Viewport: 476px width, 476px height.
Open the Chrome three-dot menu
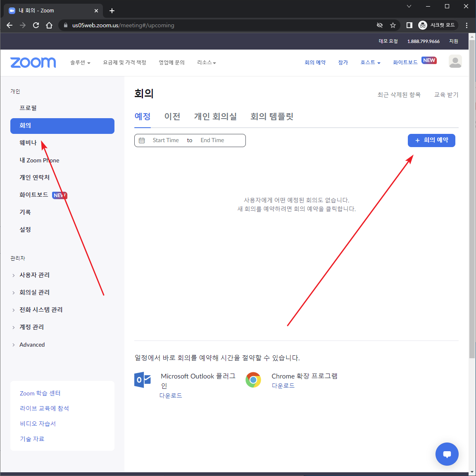pyautogui.click(x=466, y=25)
